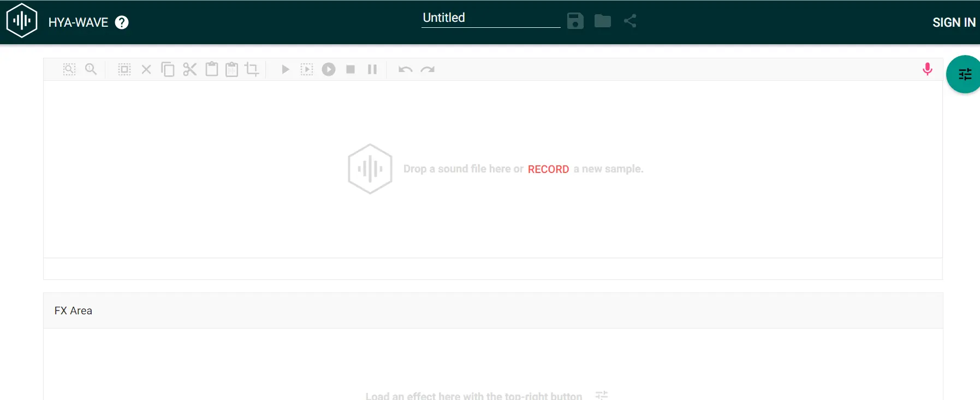Stop audio playback

[351, 69]
